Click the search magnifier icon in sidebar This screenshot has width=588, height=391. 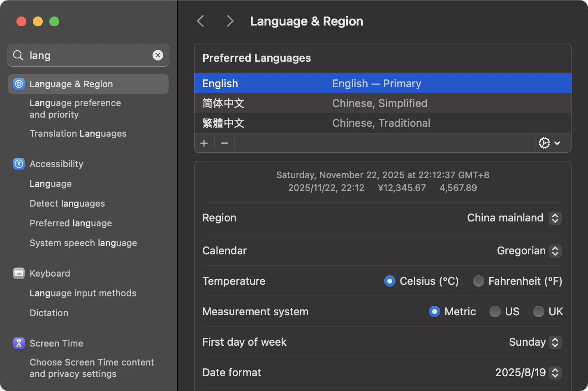(18, 55)
